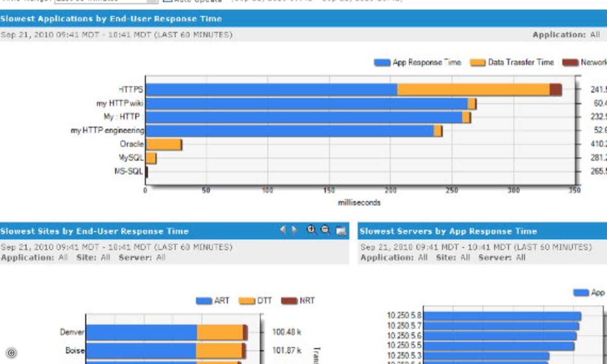
Task: Click the milliseconds axis title
Action: click(x=359, y=202)
